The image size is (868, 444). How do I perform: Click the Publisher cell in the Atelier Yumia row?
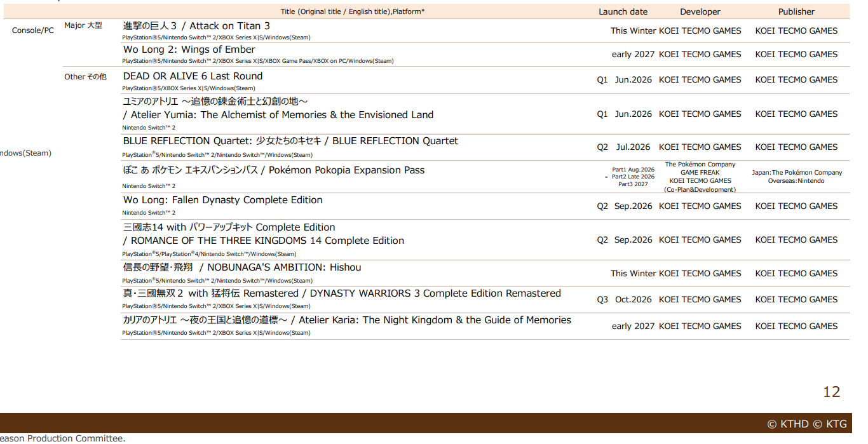796,114
